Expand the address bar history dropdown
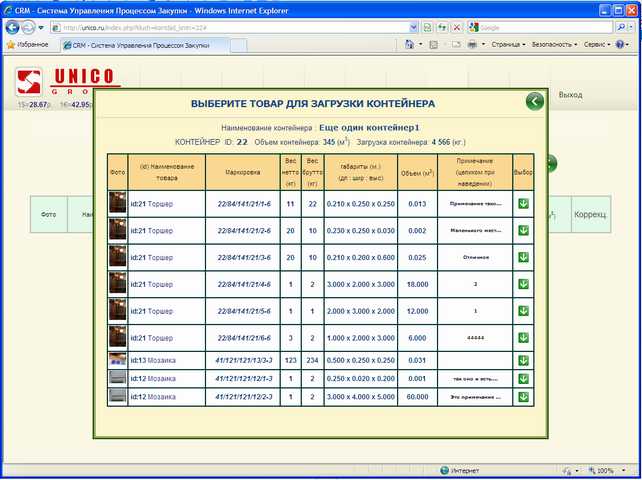The height and width of the screenshot is (480, 642). tap(414, 27)
